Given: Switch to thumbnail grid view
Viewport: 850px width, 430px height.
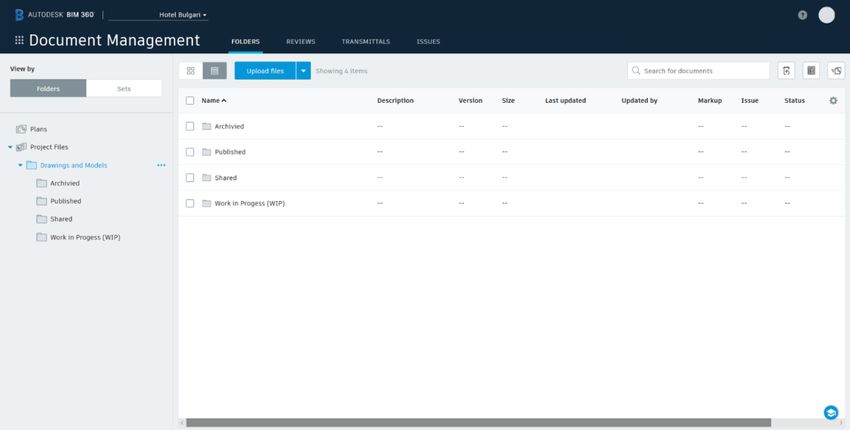Looking at the screenshot, I should click(x=190, y=71).
